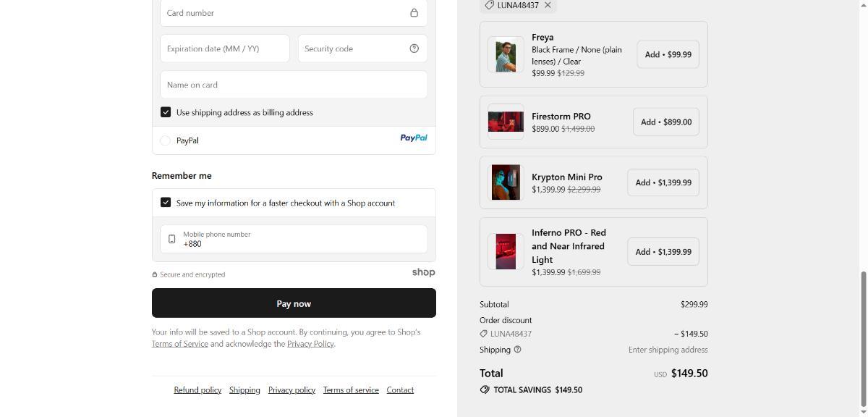Add Freya for $99.99

pyautogui.click(x=668, y=54)
